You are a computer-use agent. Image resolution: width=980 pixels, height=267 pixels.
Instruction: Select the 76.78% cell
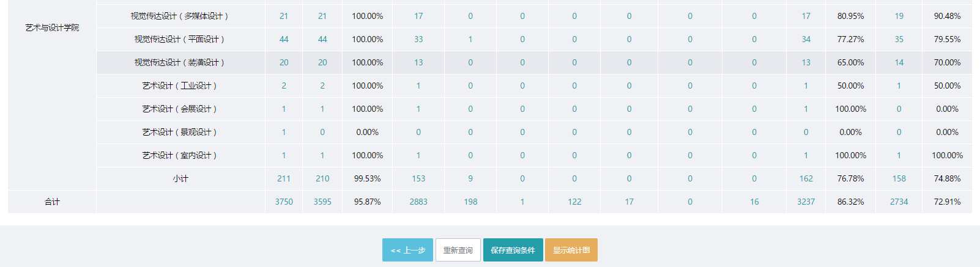[x=850, y=178]
